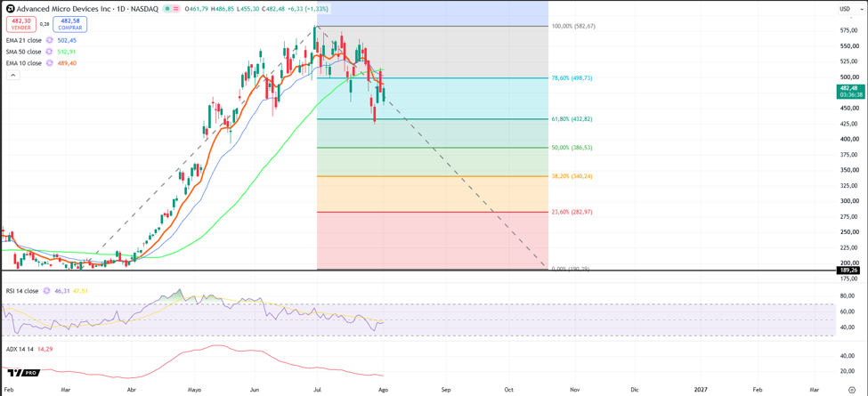This screenshot has width=868, height=396.
Task: Click the Nov label on time axis
Action: pyautogui.click(x=575, y=390)
